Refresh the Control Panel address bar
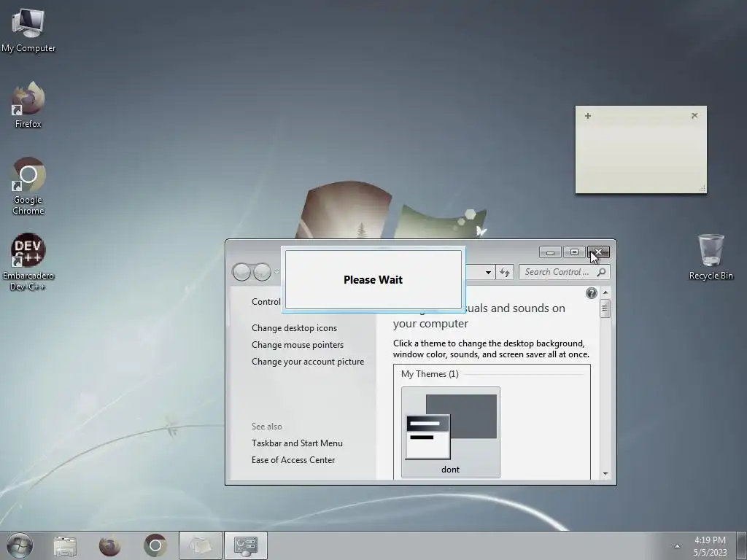Viewport: 747px width, 560px height. [505, 273]
